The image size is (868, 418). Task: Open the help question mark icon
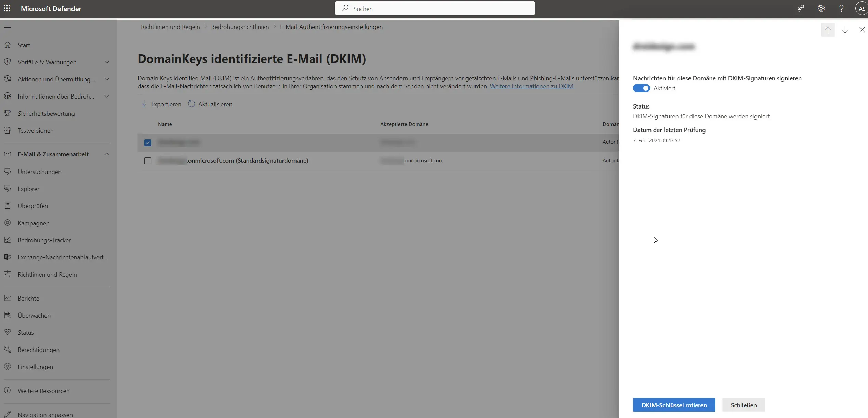[x=841, y=9]
